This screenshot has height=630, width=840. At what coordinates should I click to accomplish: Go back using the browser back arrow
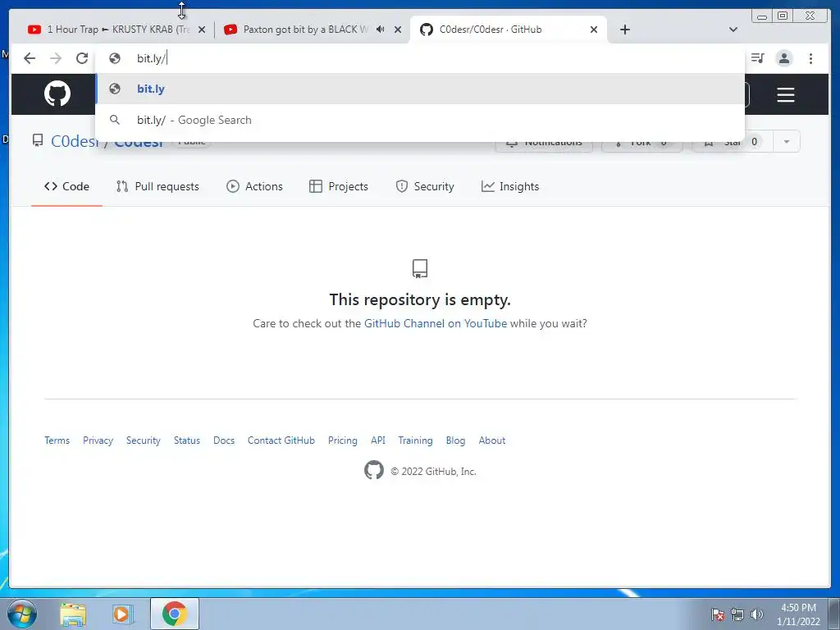[30, 58]
